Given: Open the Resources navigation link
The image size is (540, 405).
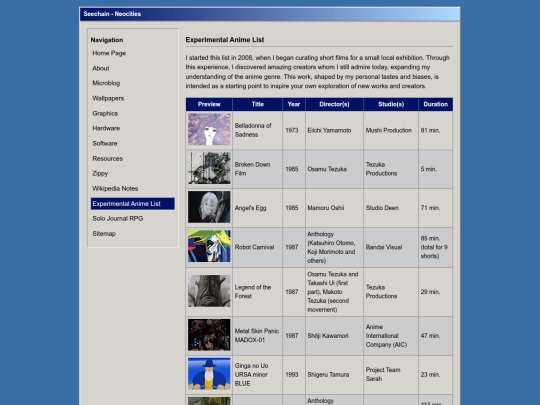Looking at the screenshot, I should click(x=107, y=158).
